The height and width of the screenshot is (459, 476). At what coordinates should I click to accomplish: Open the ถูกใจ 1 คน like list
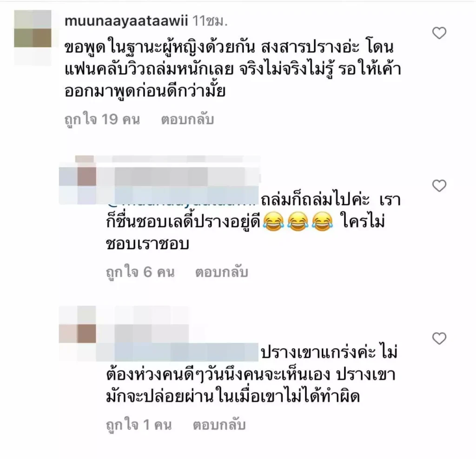[x=139, y=425]
